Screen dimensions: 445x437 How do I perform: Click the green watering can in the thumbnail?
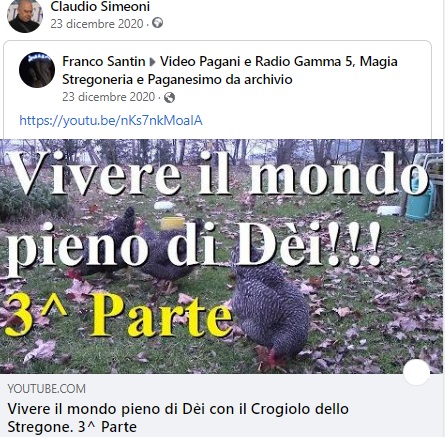click(x=420, y=197)
